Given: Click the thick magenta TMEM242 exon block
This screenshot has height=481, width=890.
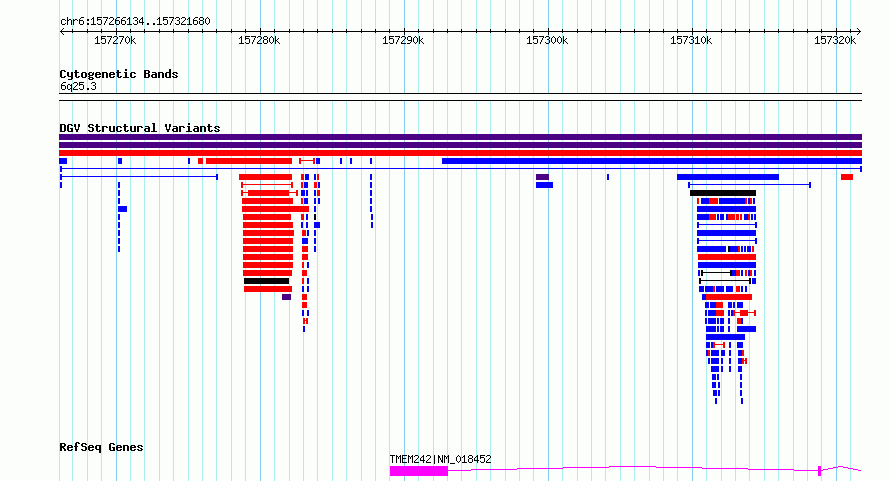Looking at the screenshot, I should click(x=419, y=471).
